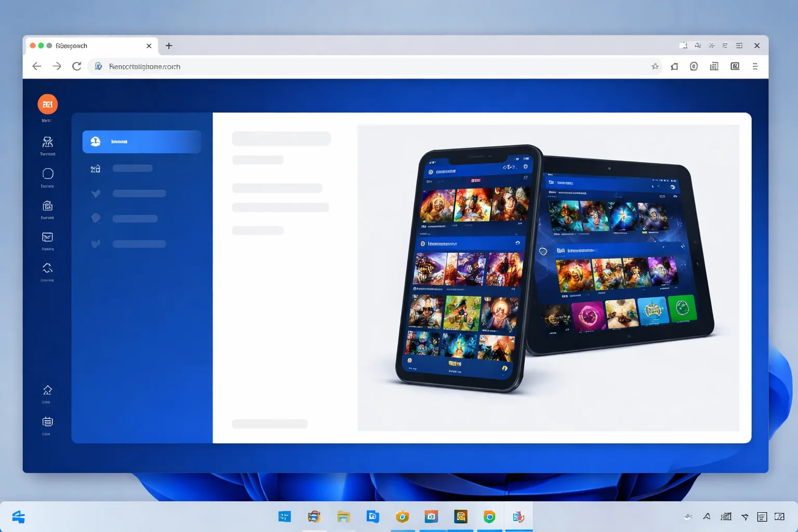The image size is (798, 532).
Task: Select the highlighted menu item with the user avatar
Action: pyautogui.click(x=141, y=141)
